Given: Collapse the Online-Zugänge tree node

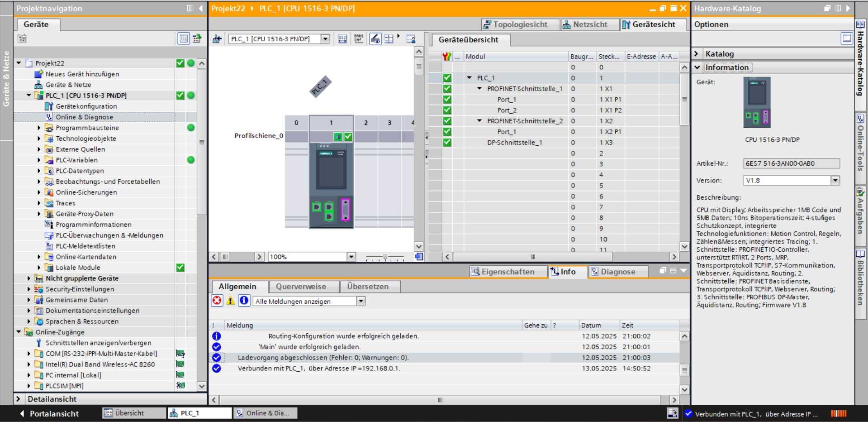Looking at the screenshot, I should [x=19, y=332].
